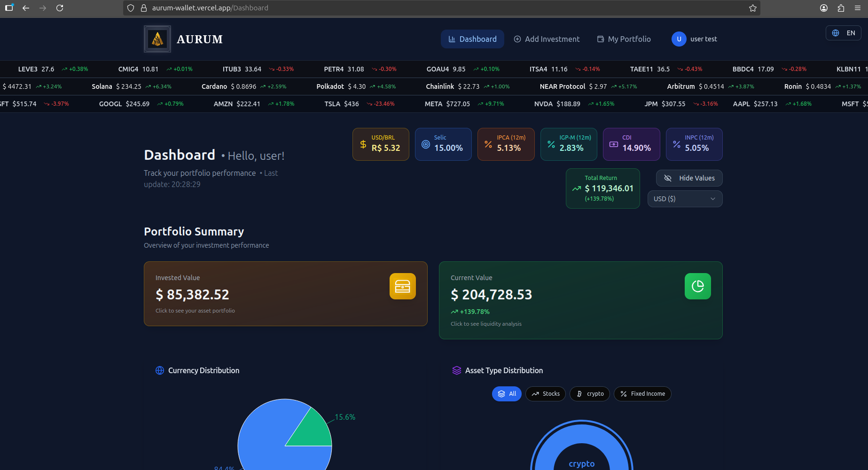The width and height of the screenshot is (868, 470).
Task: Toggle Hide Values visibility
Action: [x=689, y=178]
